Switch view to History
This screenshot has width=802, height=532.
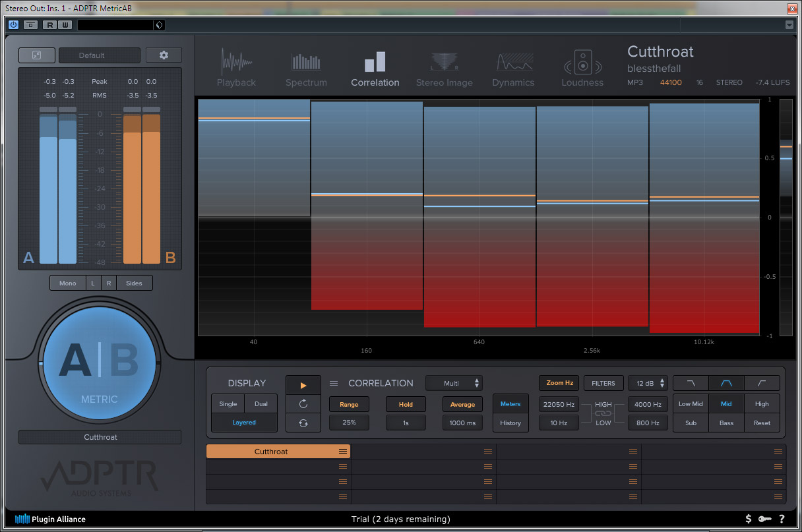(510, 423)
